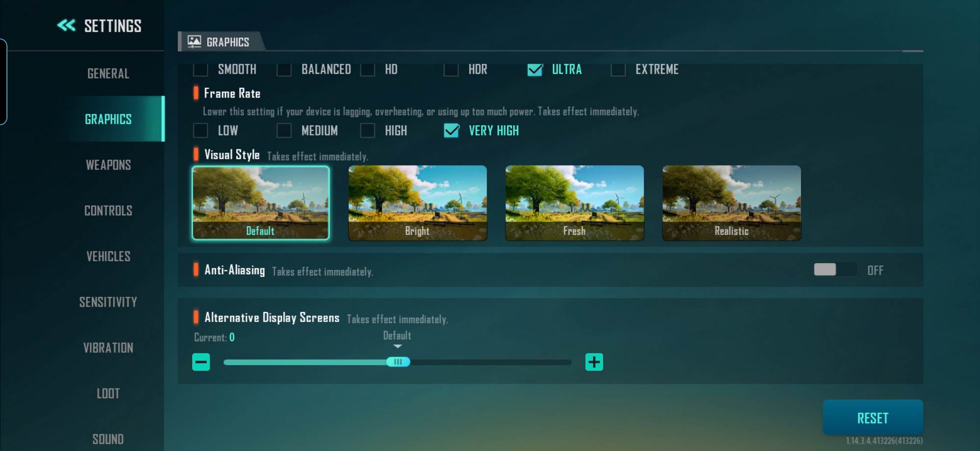Uncheck the Ultra graphics checkbox
980x451 pixels.
click(535, 70)
